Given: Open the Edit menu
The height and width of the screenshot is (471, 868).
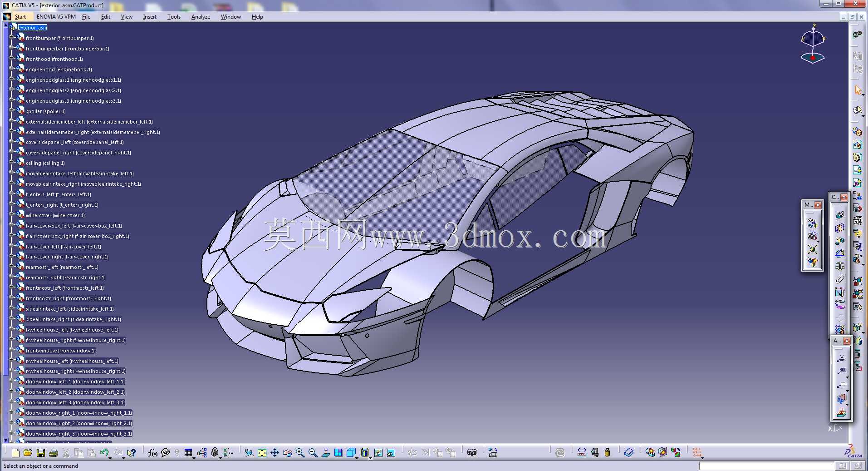Looking at the screenshot, I should (x=106, y=17).
